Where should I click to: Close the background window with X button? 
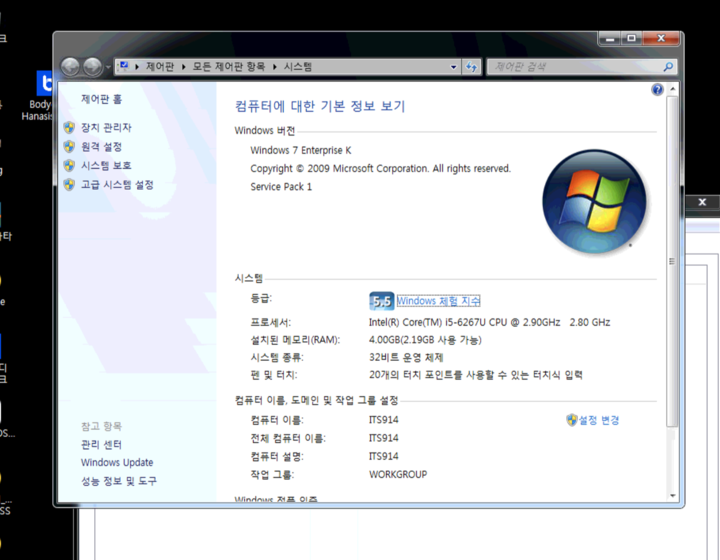[x=702, y=202]
